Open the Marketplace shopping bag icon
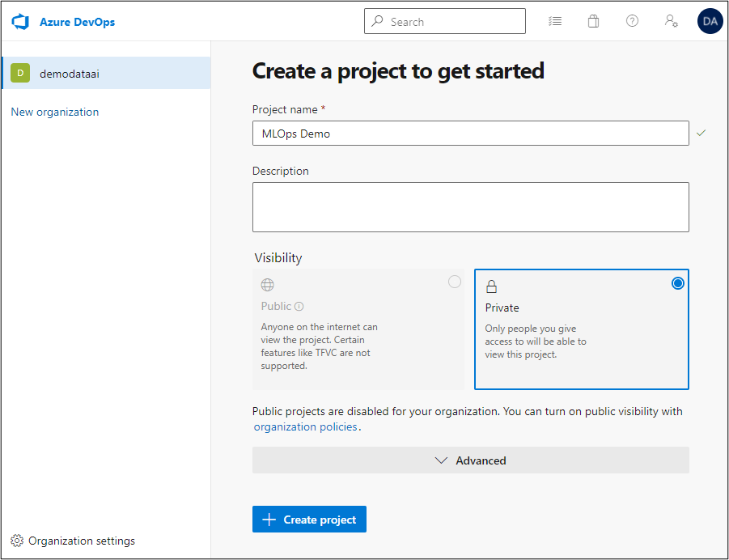Screen dimensions: 729x560 pyautogui.click(x=593, y=20)
